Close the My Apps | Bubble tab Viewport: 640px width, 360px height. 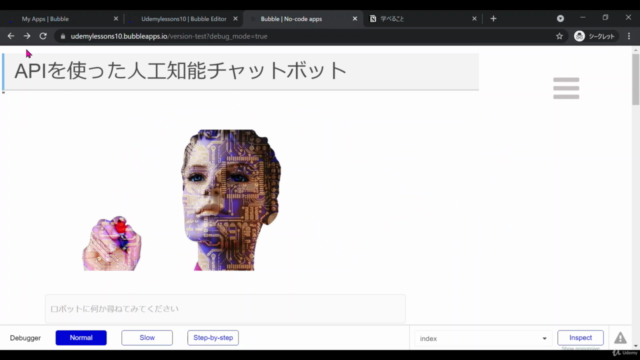(116, 19)
